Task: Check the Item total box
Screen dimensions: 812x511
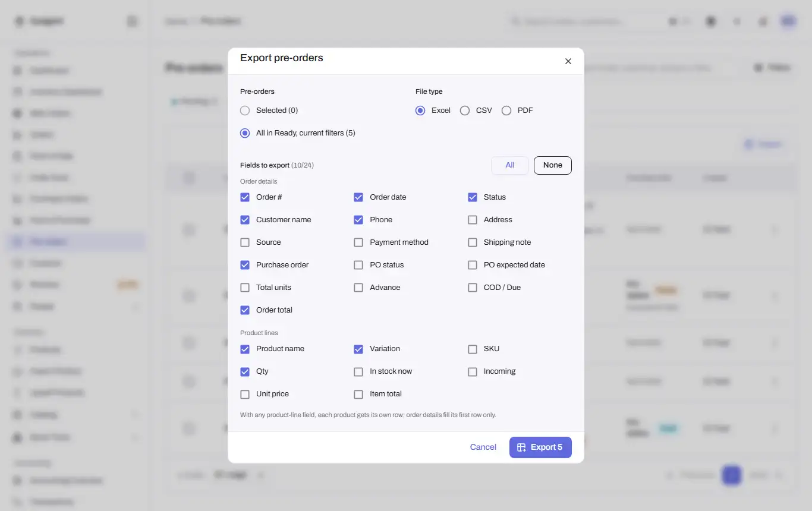Action: 358,394
